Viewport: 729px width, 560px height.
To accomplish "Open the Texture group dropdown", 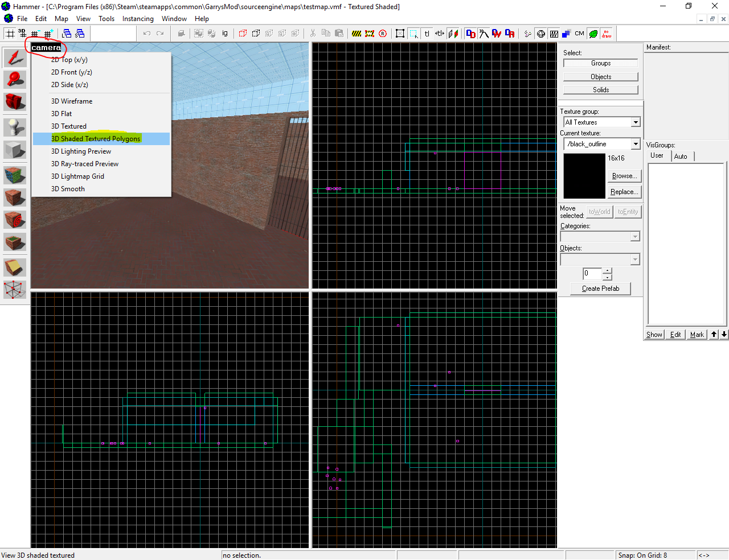I will point(636,122).
